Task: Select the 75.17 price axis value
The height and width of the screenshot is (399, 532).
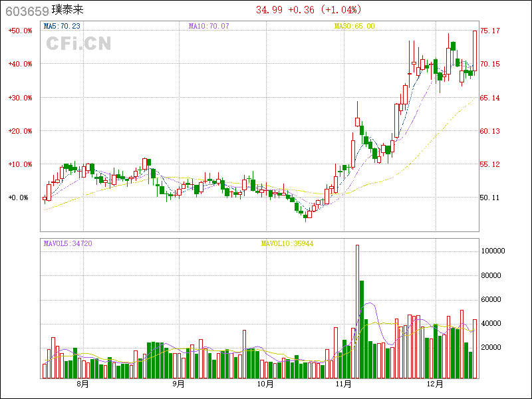Action: point(490,31)
